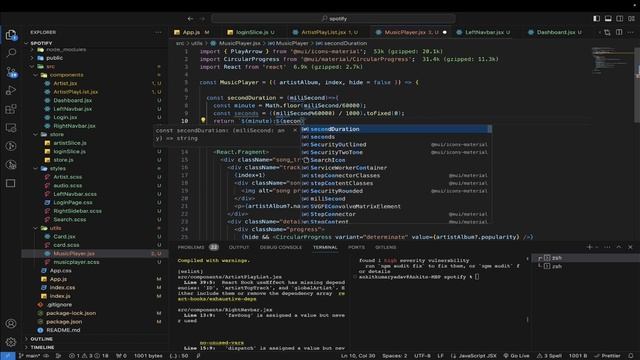
Task: Click Ln 10, Col 30 cursor position
Action: [x=358, y=356]
